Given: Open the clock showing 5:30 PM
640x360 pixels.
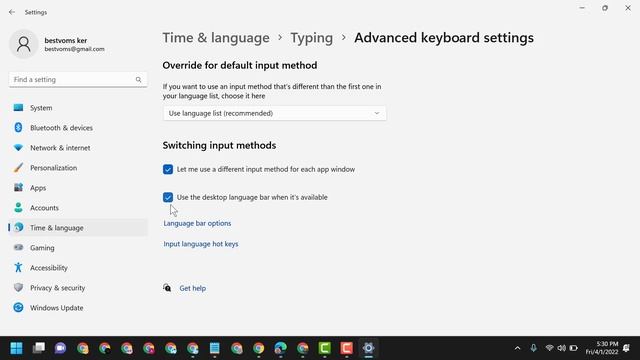Looking at the screenshot, I should pyautogui.click(x=602, y=348).
